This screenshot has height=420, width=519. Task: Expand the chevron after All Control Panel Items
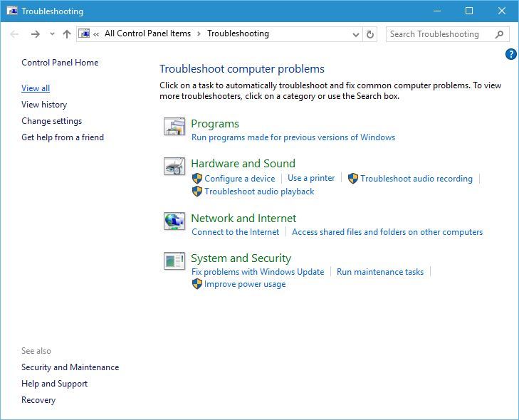199,33
